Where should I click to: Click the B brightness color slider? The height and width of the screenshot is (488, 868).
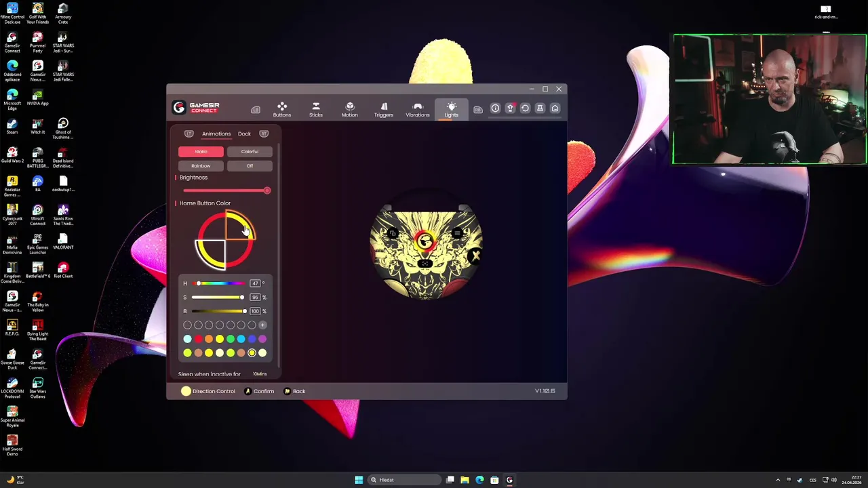pyautogui.click(x=218, y=311)
